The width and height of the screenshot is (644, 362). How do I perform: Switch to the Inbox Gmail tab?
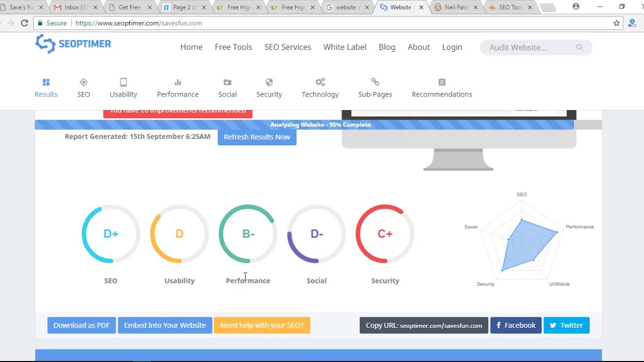tap(75, 8)
